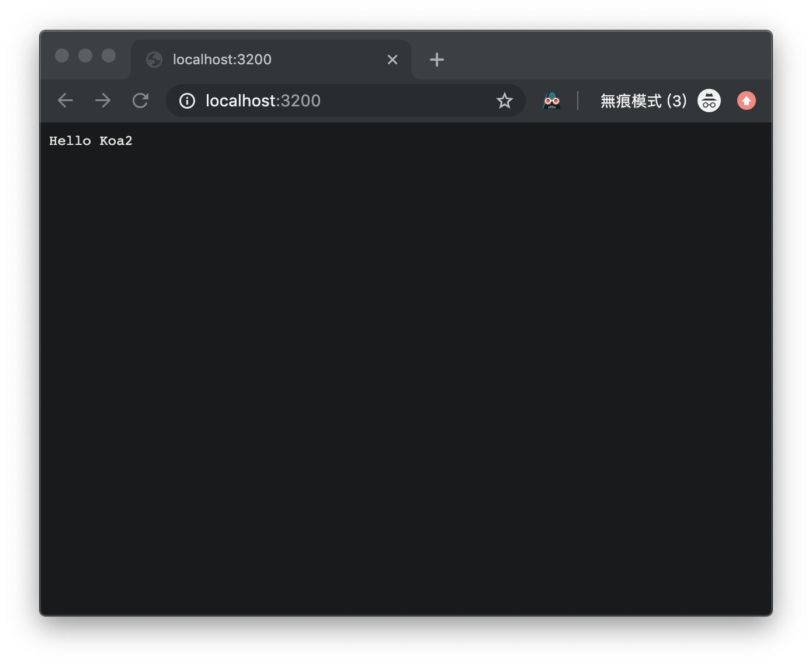Click the red update arrow icon
The image size is (812, 665).
(747, 101)
